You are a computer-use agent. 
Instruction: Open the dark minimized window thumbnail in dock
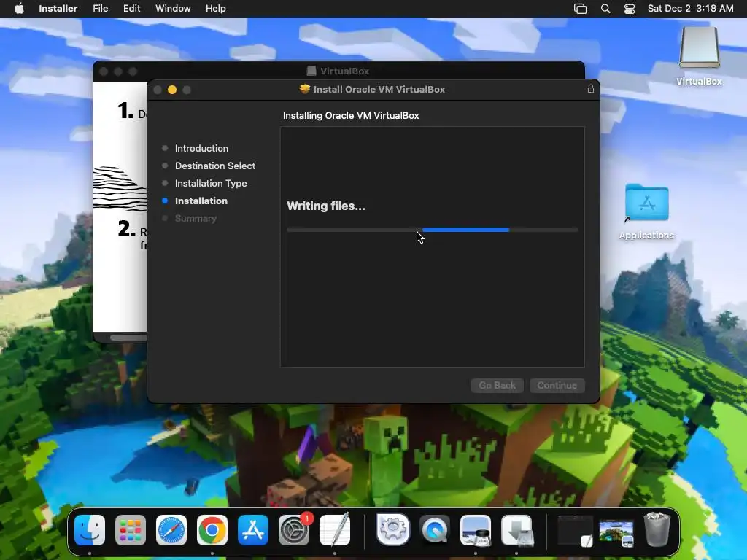point(576,531)
